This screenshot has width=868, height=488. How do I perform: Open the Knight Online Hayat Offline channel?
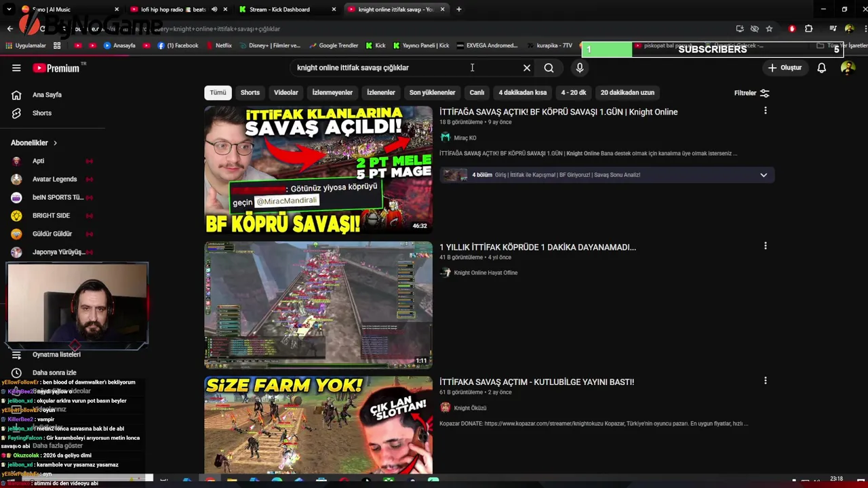[486, 273]
